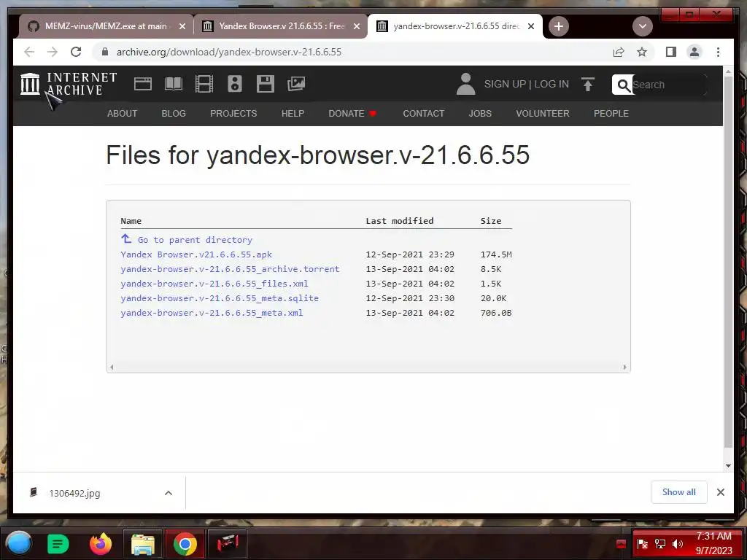This screenshot has width=747, height=560.
Task: Open the DONATE menu item
Action: (x=352, y=113)
